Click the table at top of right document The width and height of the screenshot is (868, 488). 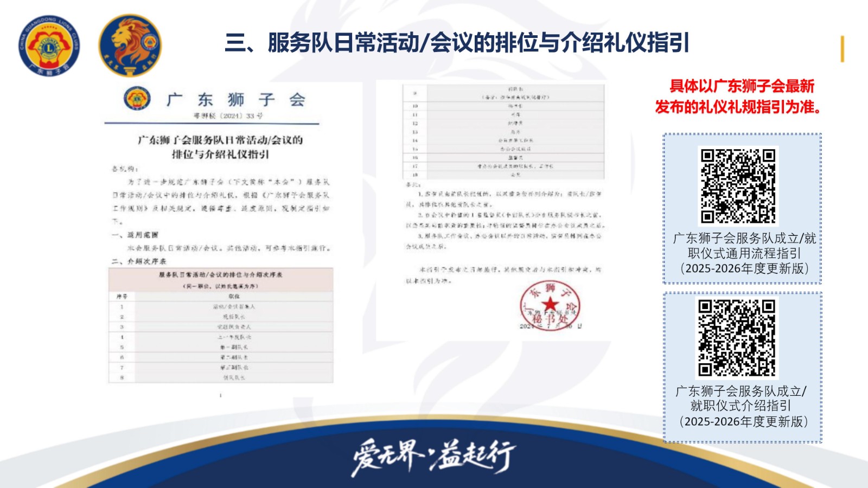(x=503, y=132)
